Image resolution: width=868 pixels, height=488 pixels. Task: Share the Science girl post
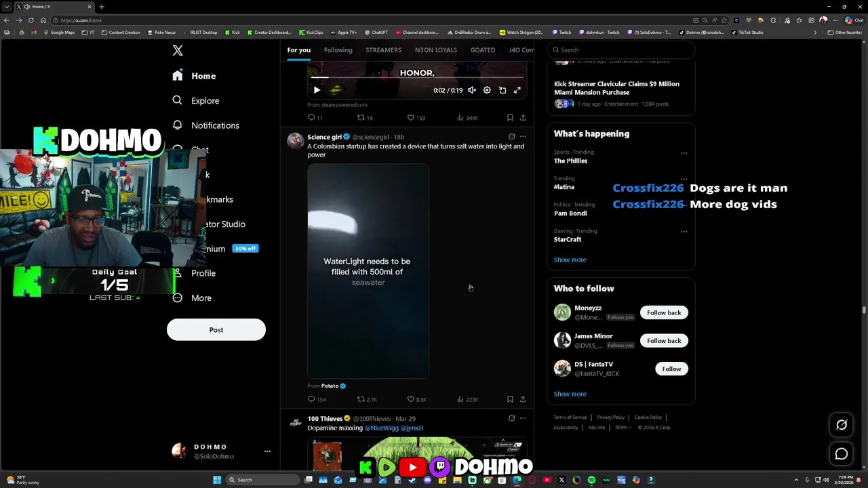pos(523,399)
